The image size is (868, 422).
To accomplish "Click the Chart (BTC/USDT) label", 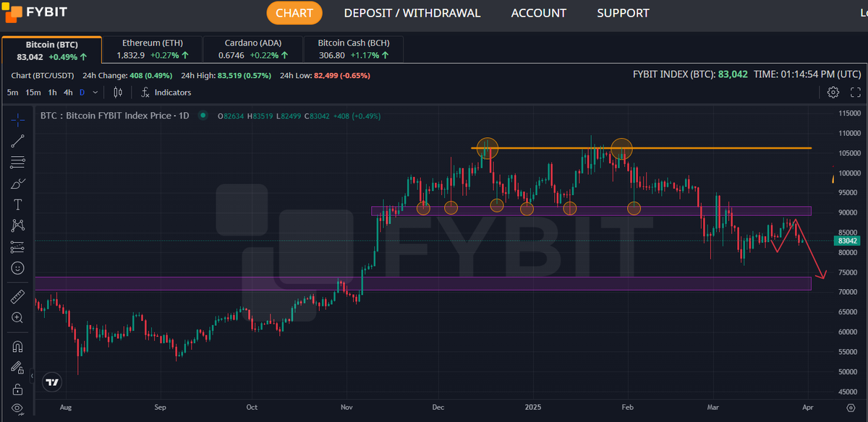I will [x=43, y=75].
